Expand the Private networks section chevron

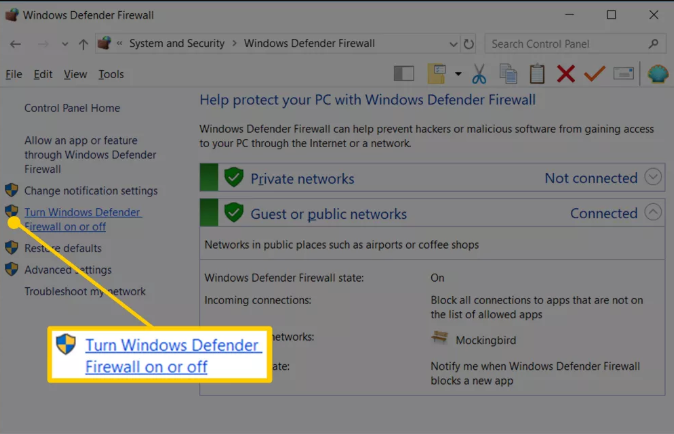(653, 177)
